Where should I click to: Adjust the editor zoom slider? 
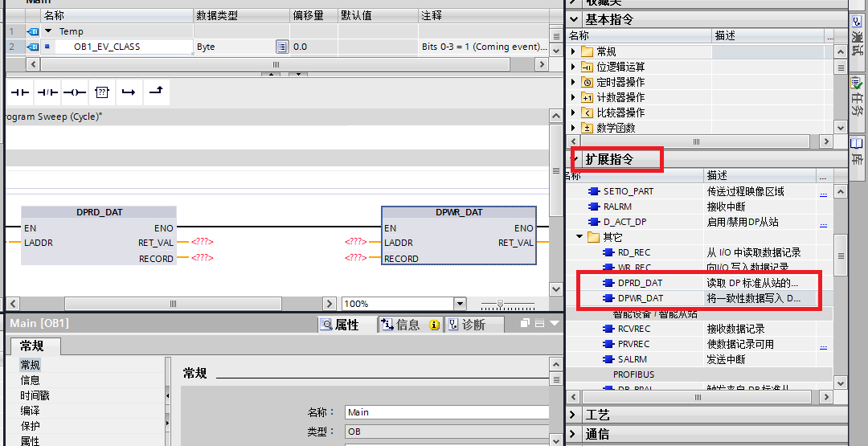[501, 304]
